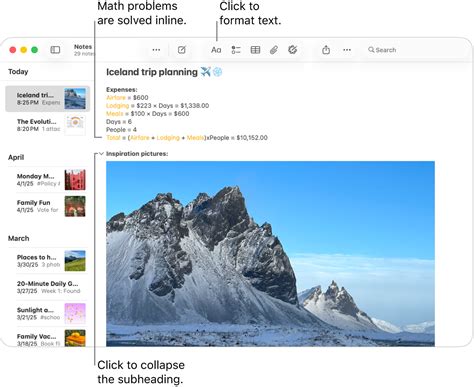
Task: Add a table with the table icon
Action: (255, 50)
